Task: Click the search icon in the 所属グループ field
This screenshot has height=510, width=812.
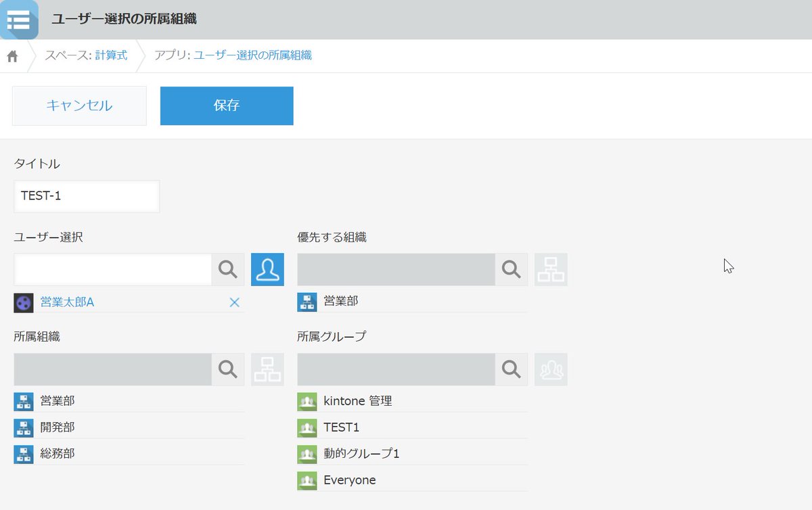Action: tap(511, 369)
